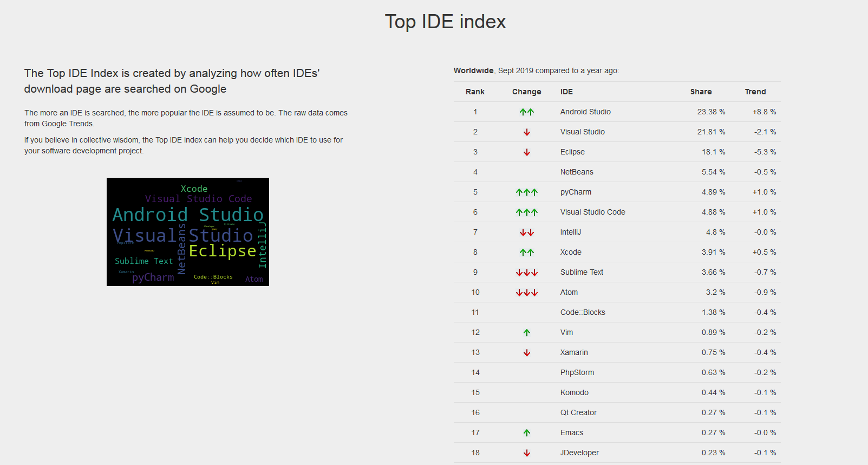Click the 4.88 % share value
The height and width of the screenshot is (465, 868).
click(714, 212)
